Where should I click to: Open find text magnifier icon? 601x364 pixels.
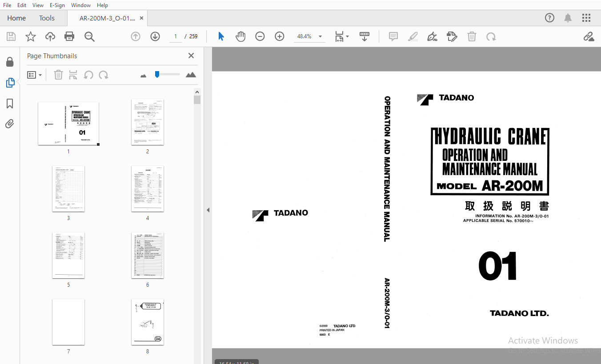(89, 36)
